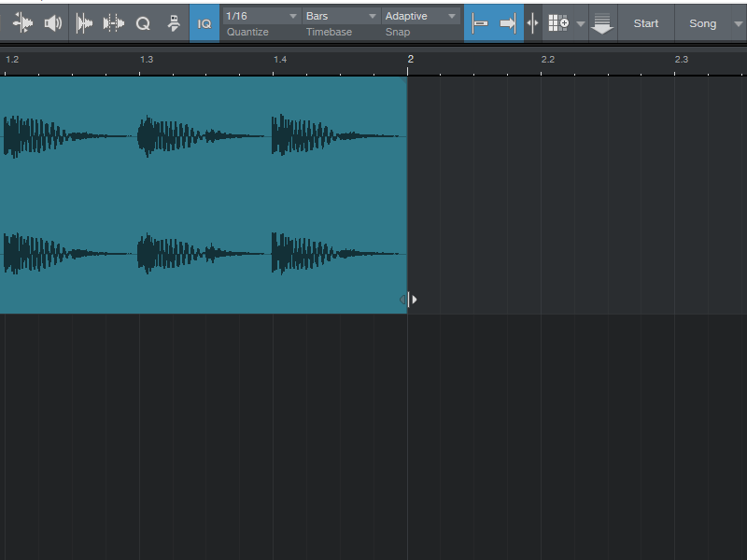Toggle the IQ input quantize button
This screenshot has height=560, width=747.
[204, 23]
